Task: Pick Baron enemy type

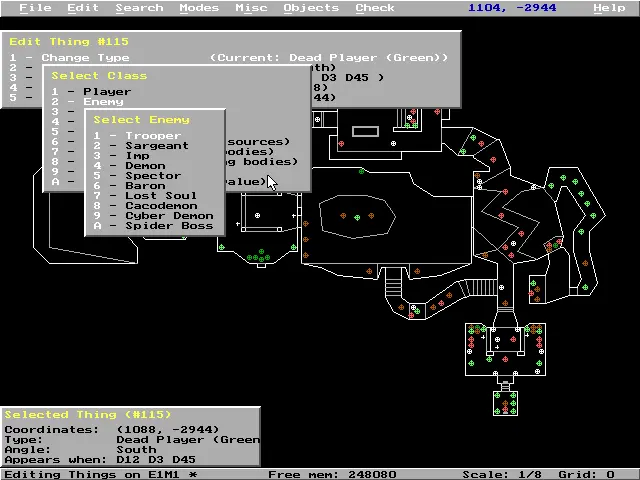Action: point(145,186)
